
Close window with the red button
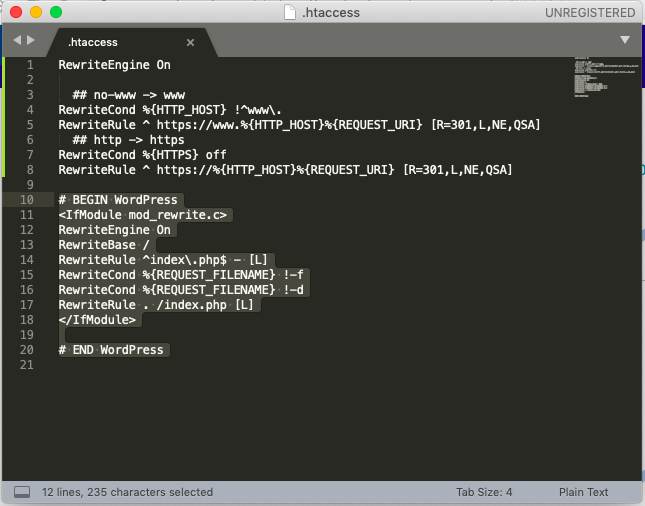pos(16,13)
